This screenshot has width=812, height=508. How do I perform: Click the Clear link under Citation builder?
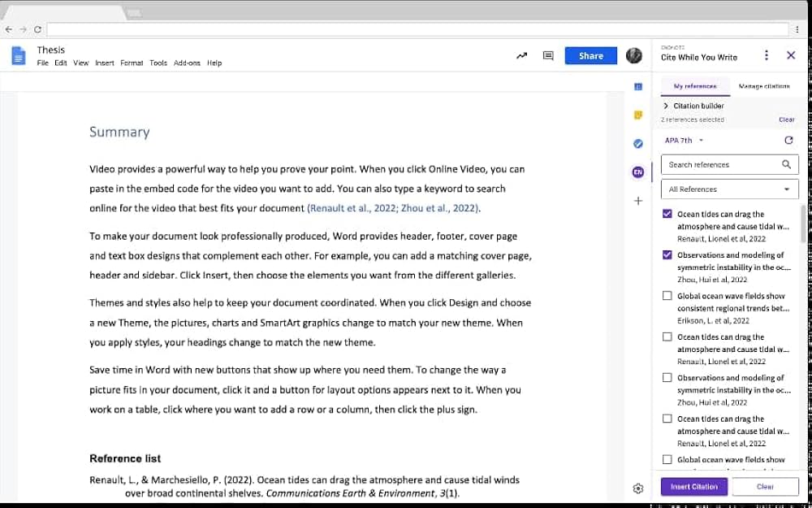(x=786, y=119)
